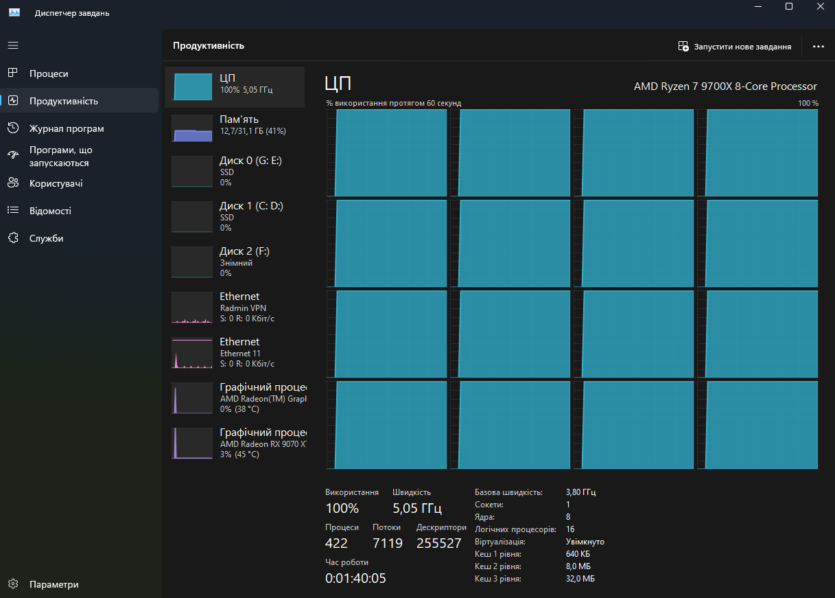The width and height of the screenshot is (835, 598).
Task: Click the Дескриптори count 255527
Action: coord(439,543)
